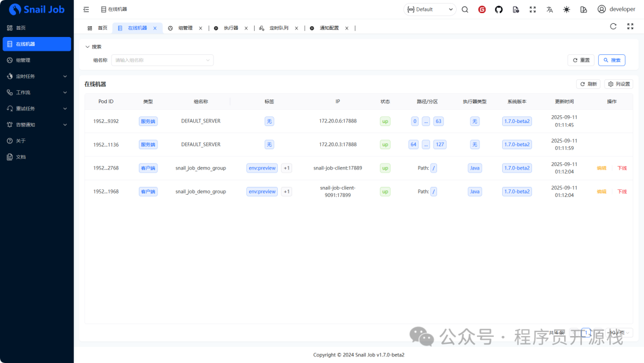Click IP 172.20.0.6:17888
Screen dimensions: 644x363
coord(338,121)
